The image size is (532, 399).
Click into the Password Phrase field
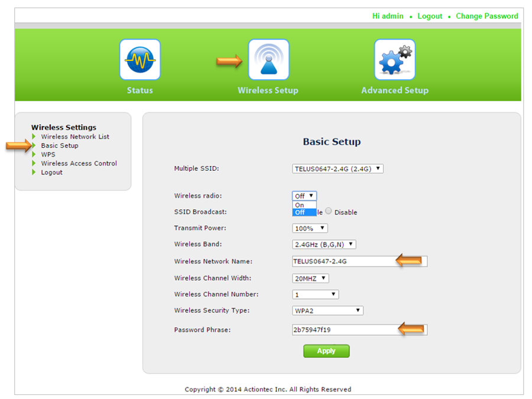click(x=359, y=330)
